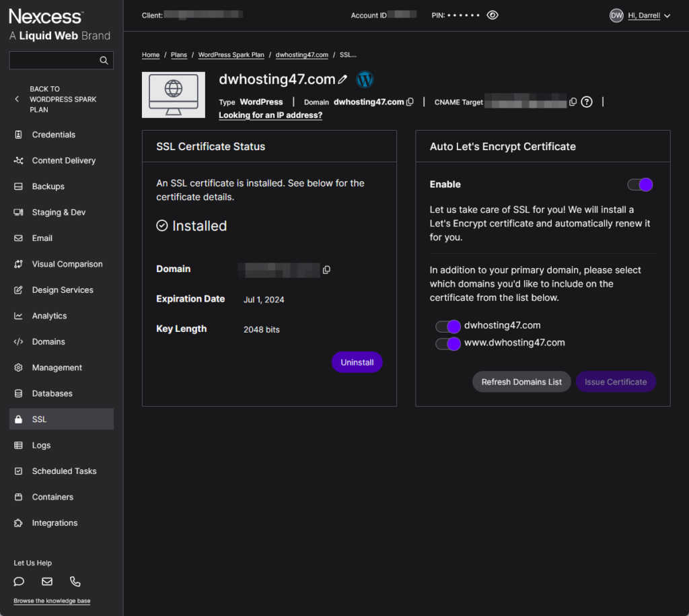The height and width of the screenshot is (616, 689).
Task: Click into the sidebar search field
Action: (61, 60)
